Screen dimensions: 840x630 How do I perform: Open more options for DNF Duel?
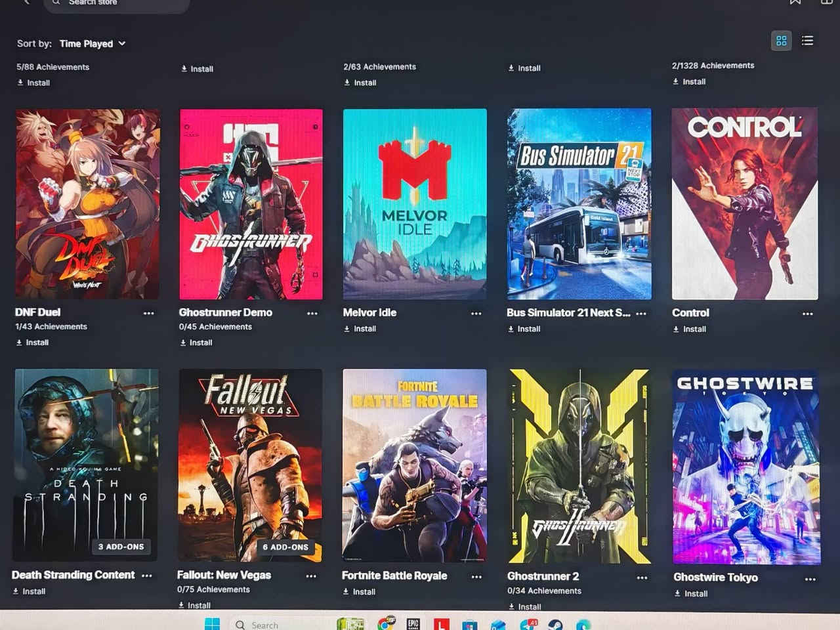click(x=149, y=314)
